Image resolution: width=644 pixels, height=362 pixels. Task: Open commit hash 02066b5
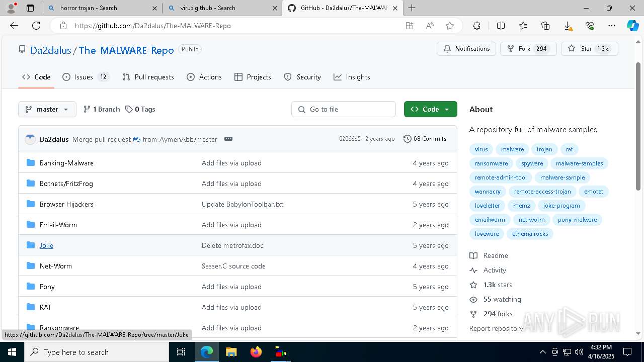point(350,139)
